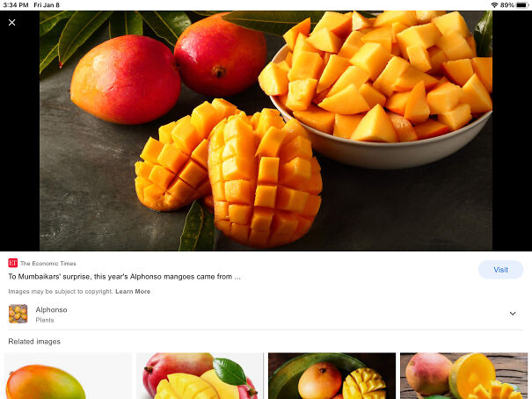This screenshot has width=532, height=399.
Task: Tap the main mango photo
Action: tap(266, 131)
